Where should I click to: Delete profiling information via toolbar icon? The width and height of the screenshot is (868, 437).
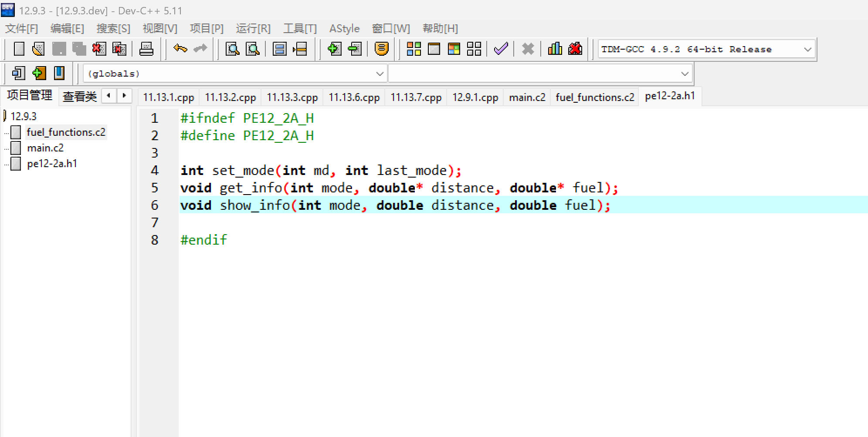(575, 49)
